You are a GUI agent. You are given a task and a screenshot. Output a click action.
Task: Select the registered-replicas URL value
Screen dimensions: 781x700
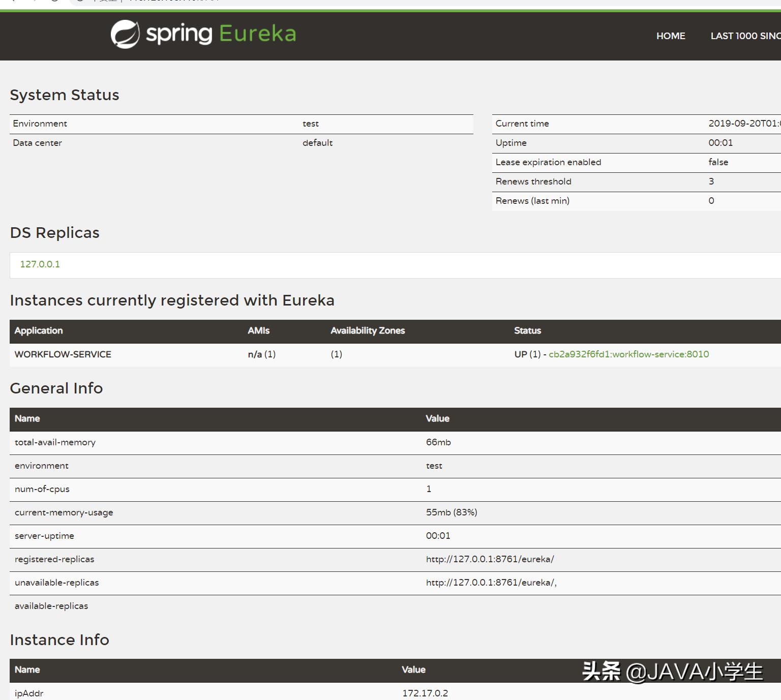click(490, 559)
